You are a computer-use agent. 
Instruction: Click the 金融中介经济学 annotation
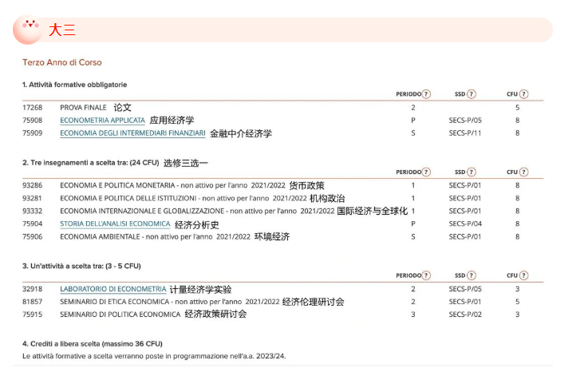point(241,133)
